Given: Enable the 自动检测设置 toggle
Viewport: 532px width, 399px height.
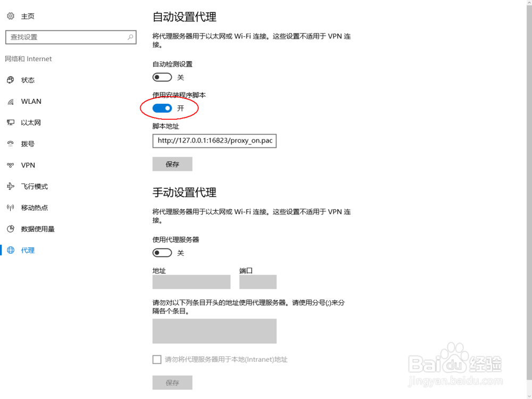Looking at the screenshot, I should pyautogui.click(x=162, y=77).
